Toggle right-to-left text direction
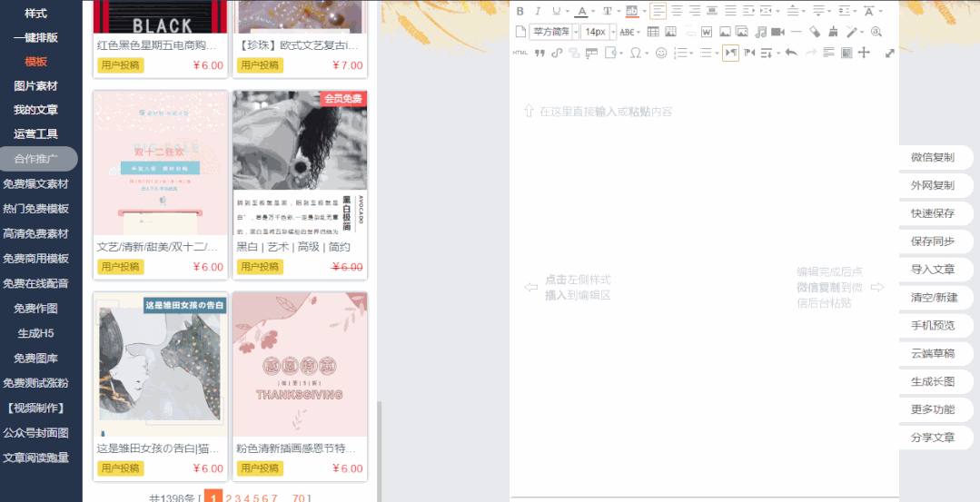980x502 pixels. point(749,53)
